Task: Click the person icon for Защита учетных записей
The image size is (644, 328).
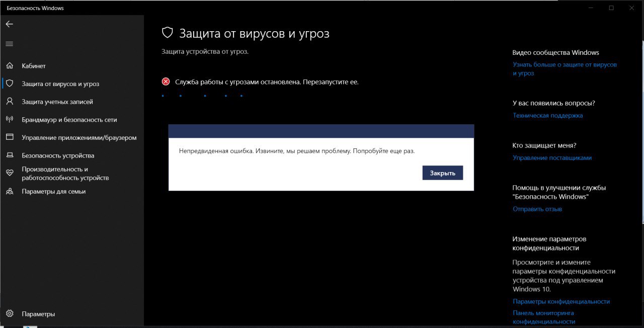Action: [x=10, y=102]
